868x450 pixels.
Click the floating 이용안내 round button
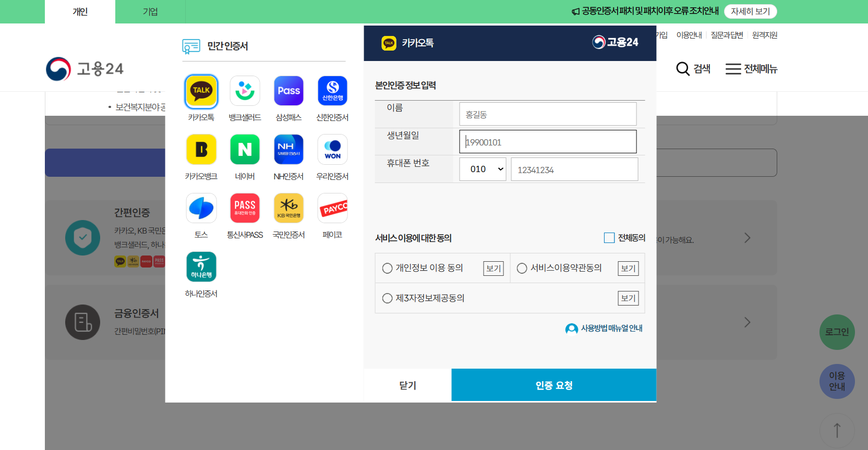point(837,381)
